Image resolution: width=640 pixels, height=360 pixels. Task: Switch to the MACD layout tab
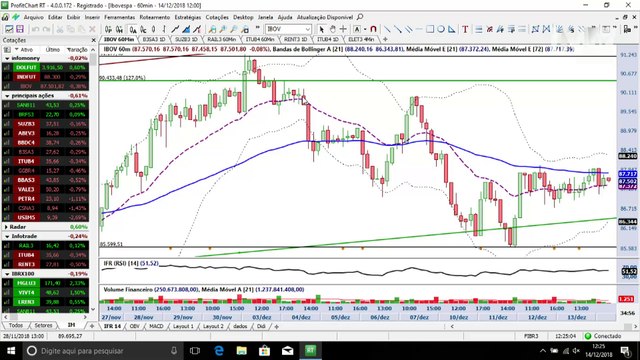[156, 326]
